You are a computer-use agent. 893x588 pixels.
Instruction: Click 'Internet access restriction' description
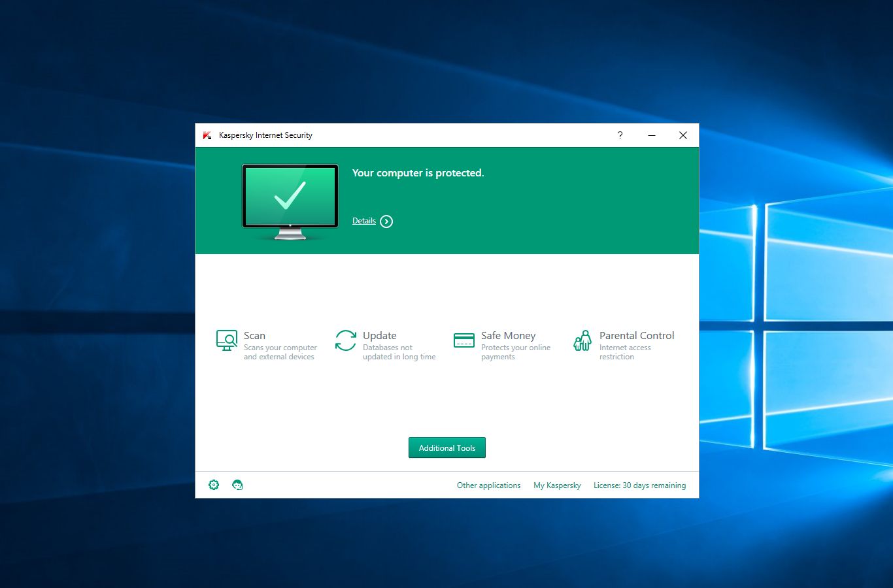tap(625, 352)
